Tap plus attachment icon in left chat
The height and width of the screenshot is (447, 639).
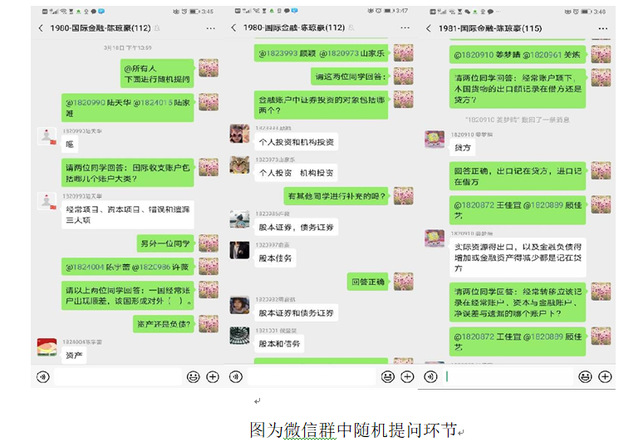(212, 377)
